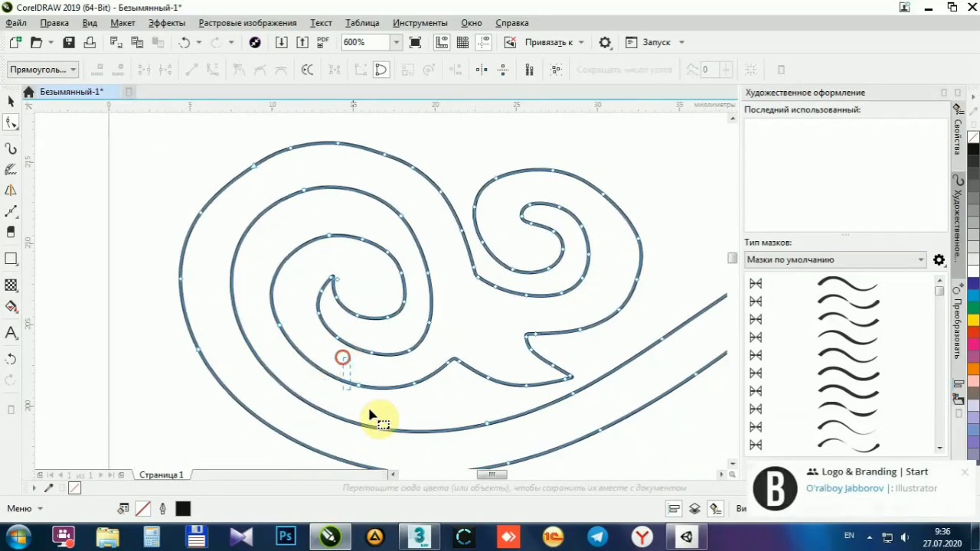Open the 'Эффекты' menu
Image resolution: width=980 pixels, height=551 pixels.
(x=166, y=23)
